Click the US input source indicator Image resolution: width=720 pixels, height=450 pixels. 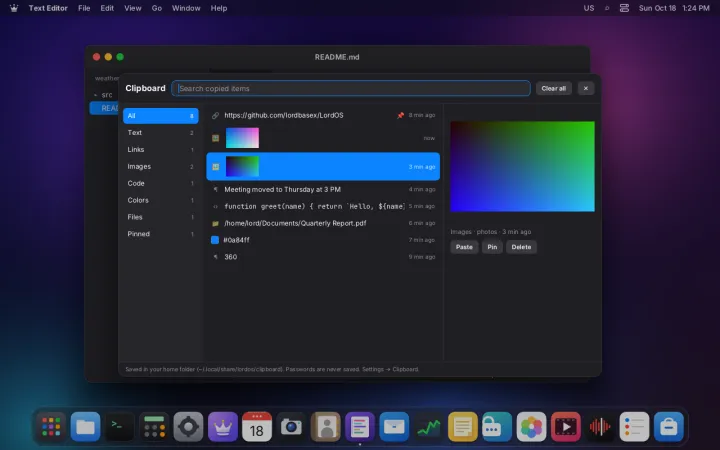click(x=589, y=8)
